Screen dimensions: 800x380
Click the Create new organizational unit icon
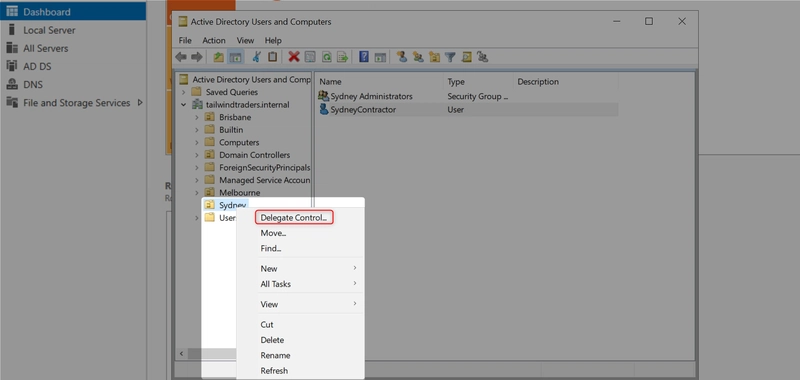click(x=434, y=57)
